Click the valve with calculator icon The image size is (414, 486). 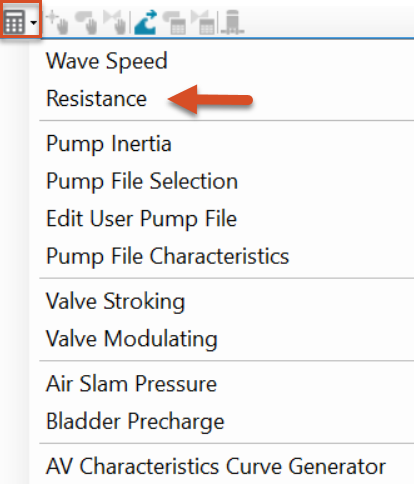coord(203,22)
